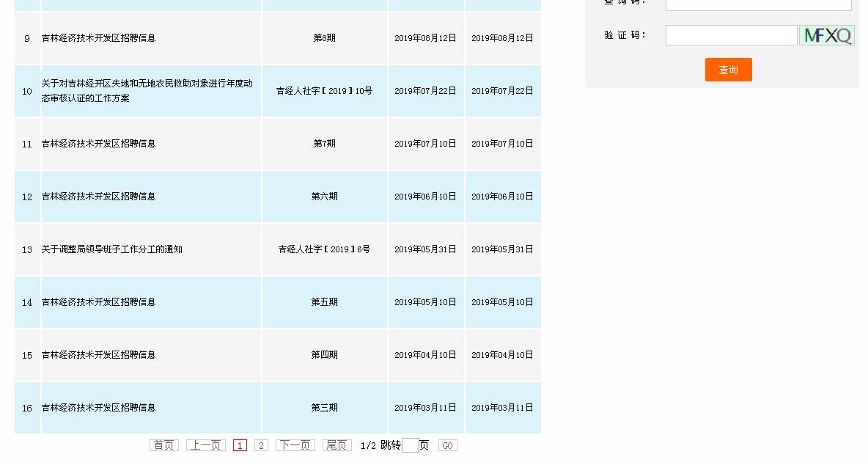Select the 第8期 cell
The height and width of the screenshot is (465, 868).
[x=324, y=38]
